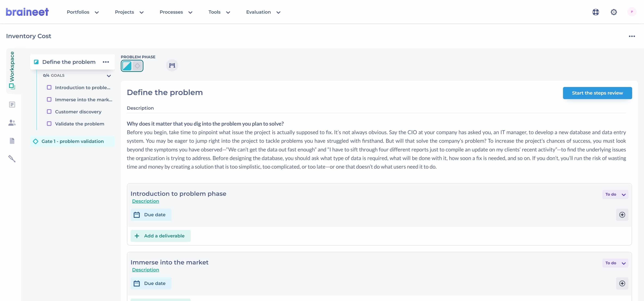
Task: Click the add deliverable plus circle on Introduction card
Action: (x=622, y=215)
